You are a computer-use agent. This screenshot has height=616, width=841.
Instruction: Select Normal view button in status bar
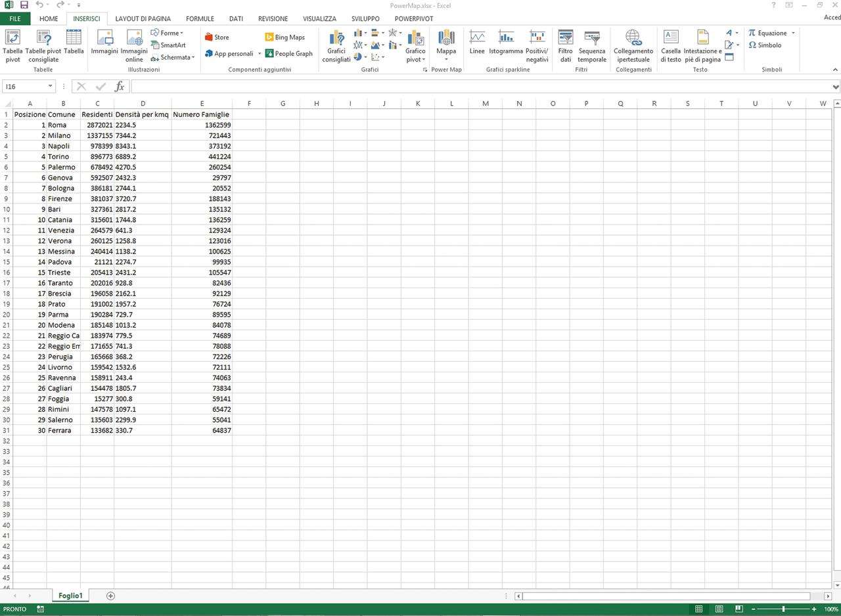(699, 609)
